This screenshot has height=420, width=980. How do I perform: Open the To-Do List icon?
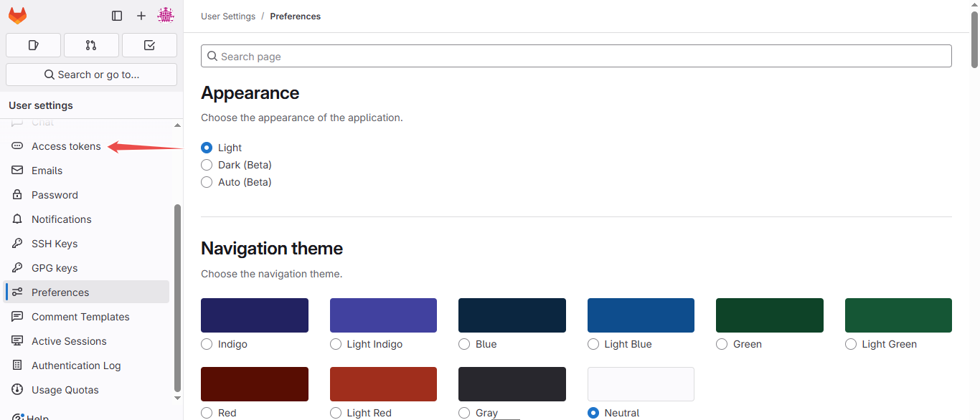[x=149, y=45]
